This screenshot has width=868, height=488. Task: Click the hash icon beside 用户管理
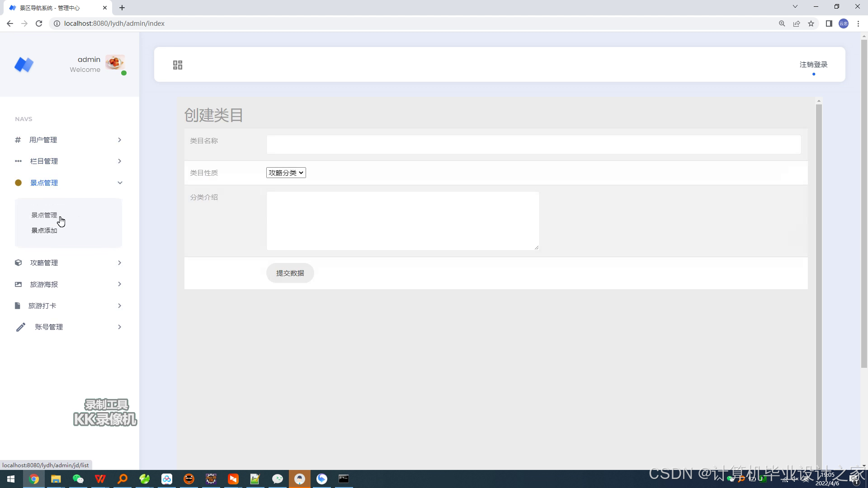18,140
